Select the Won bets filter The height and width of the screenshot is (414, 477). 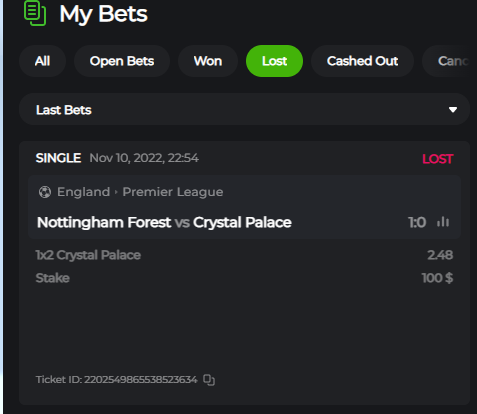(x=208, y=61)
